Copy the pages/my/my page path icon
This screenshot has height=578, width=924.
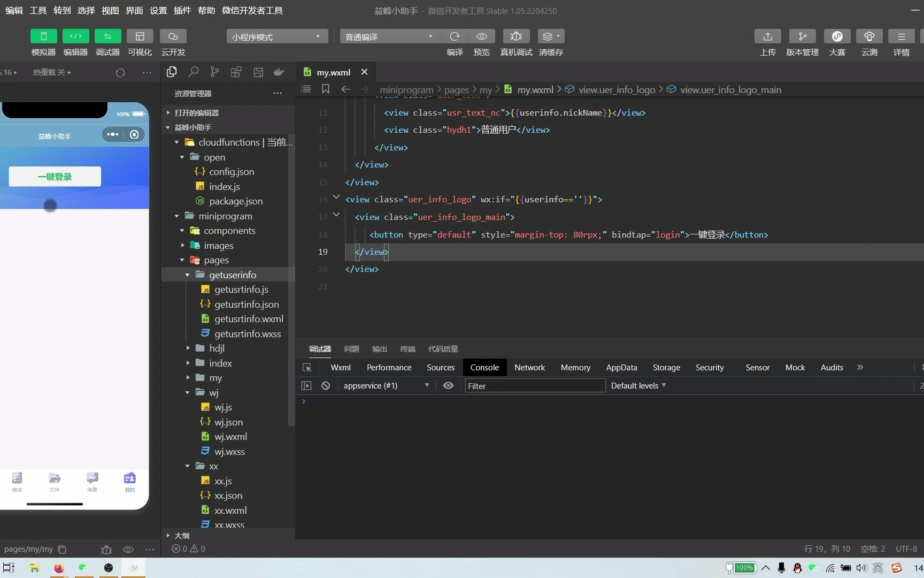pos(62,549)
